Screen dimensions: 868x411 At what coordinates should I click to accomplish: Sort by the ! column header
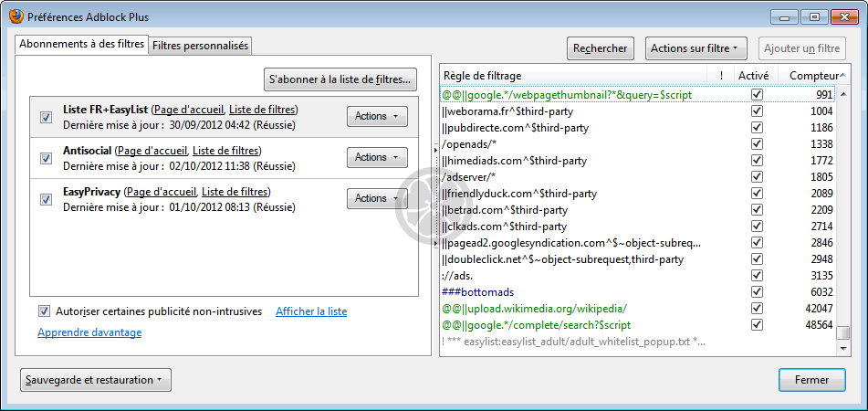click(721, 76)
